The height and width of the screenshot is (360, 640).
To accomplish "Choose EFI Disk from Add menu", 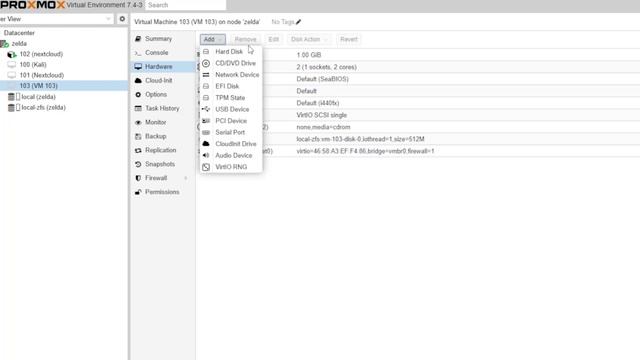I will (x=231, y=86).
